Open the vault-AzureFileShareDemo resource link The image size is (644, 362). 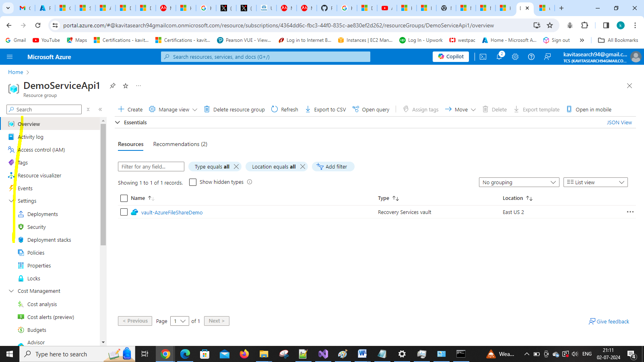[172, 212]
